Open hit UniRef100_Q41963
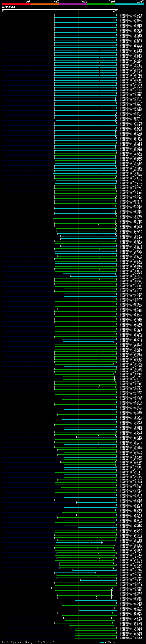The width and height of the screenshot is (146, 644). (131, 15)
